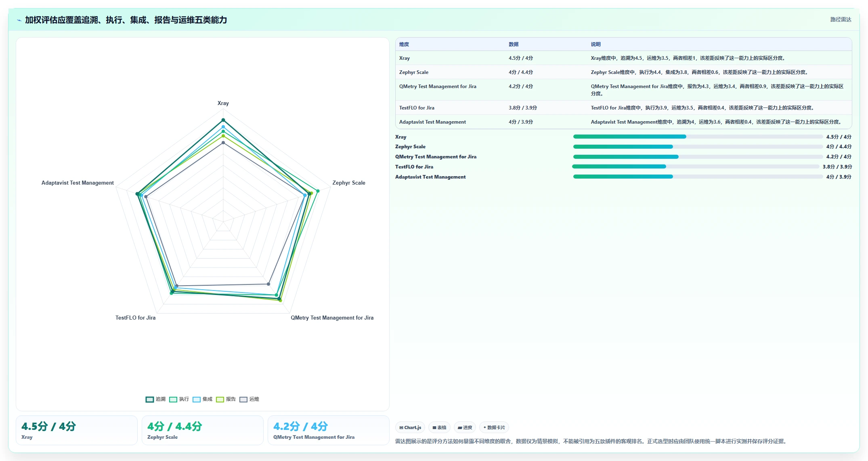Toggle the 追溯 legend series
Image resolution: width=868 pixels, height=461 pixels.
[155, 399]
